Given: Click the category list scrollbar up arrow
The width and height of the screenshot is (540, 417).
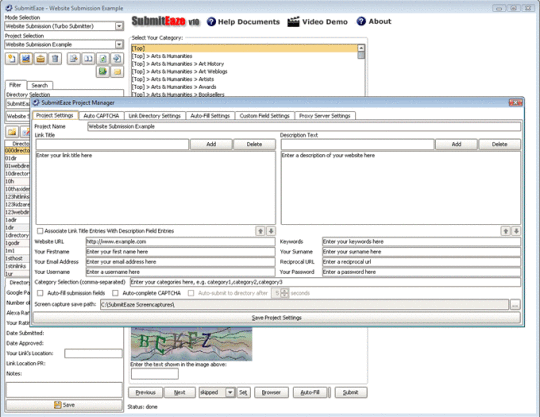Looking at the screenshot, I should point(361,48).
